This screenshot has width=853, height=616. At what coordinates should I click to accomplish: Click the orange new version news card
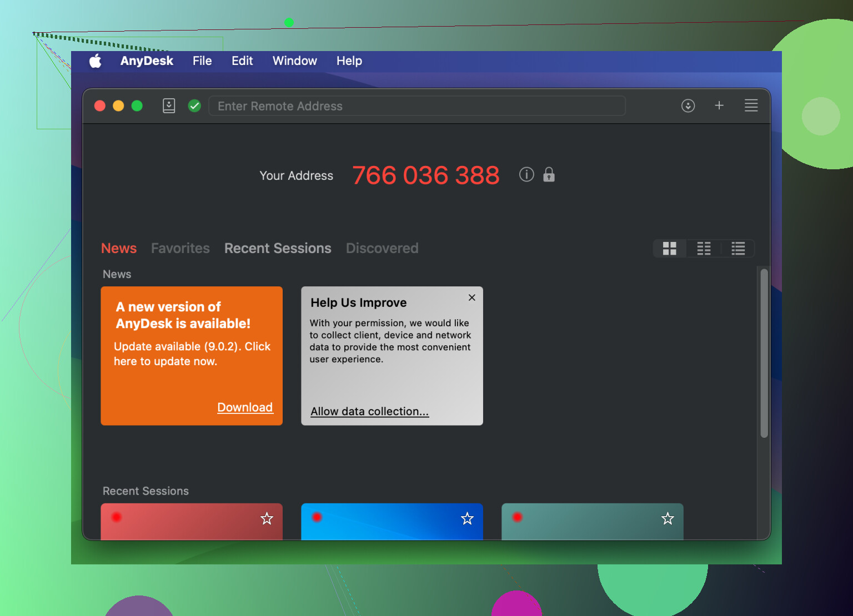point(192,356)
